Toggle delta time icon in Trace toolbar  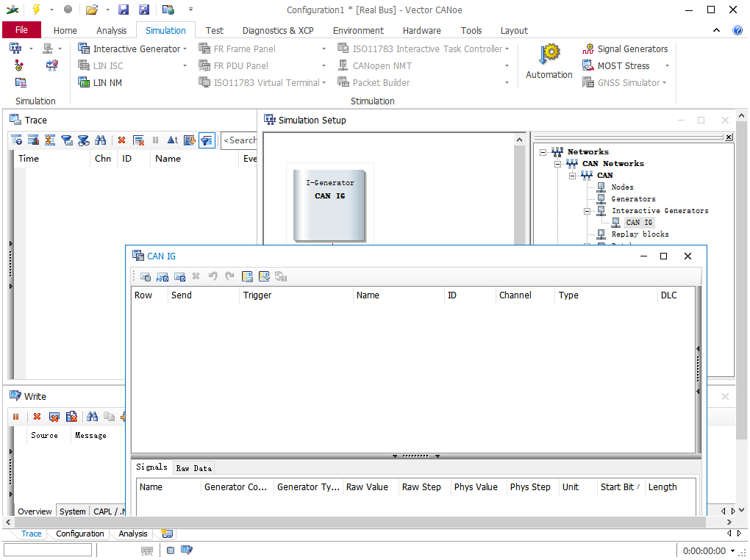coord(172,140)
